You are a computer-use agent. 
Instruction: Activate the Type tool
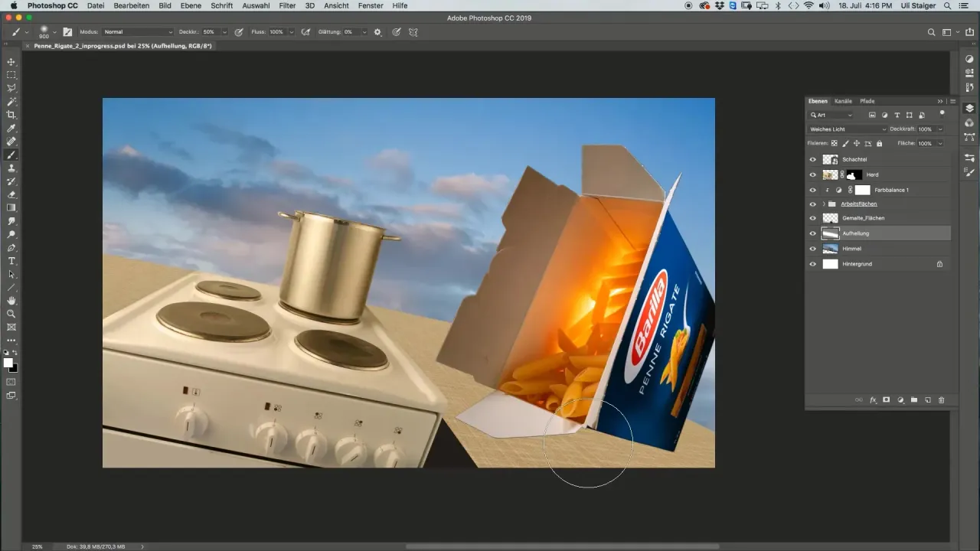[11, 261]
